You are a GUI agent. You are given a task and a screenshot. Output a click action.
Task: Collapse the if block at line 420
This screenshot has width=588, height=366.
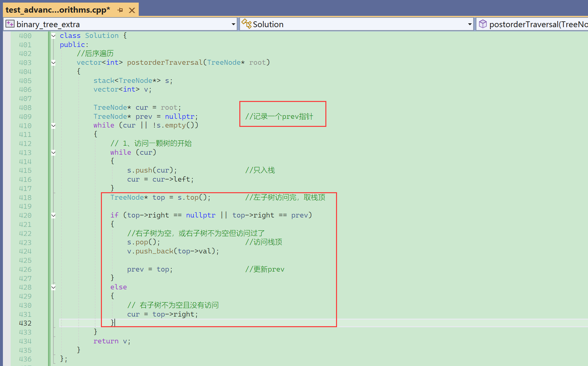[53, 216]
